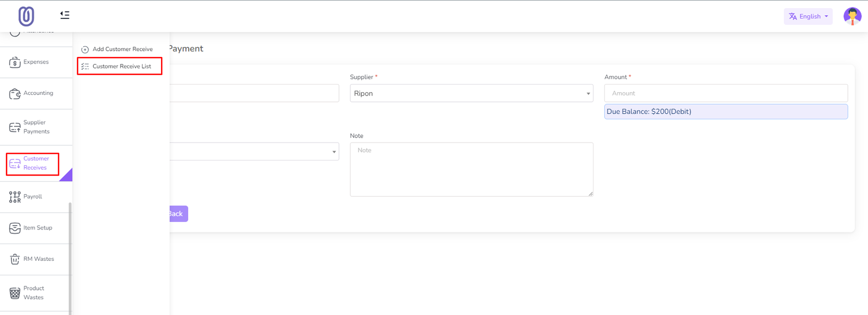868x315 pixels.
Task: Click the app logo in the header
Action: pyautogui.click(x=26, y=16)
